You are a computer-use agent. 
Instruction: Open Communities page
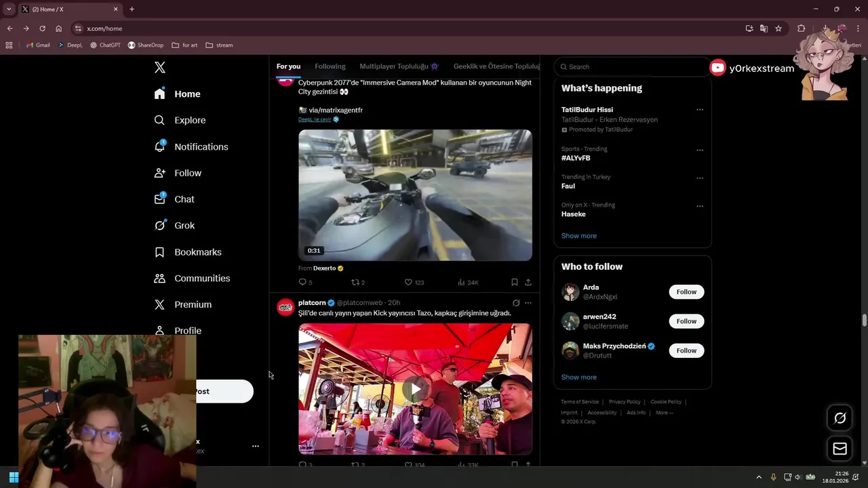click(x=192, y=279)
